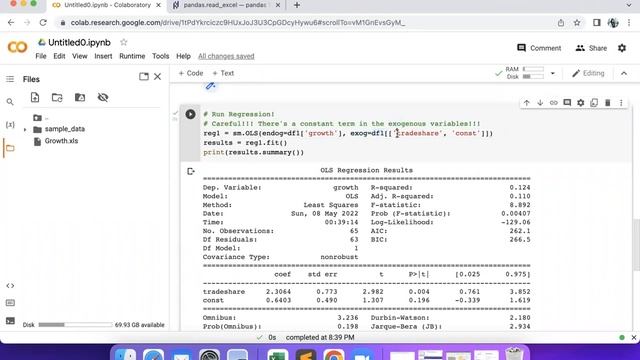Open the Help menu
Screen dimensions: 640x360
point(183,56)
